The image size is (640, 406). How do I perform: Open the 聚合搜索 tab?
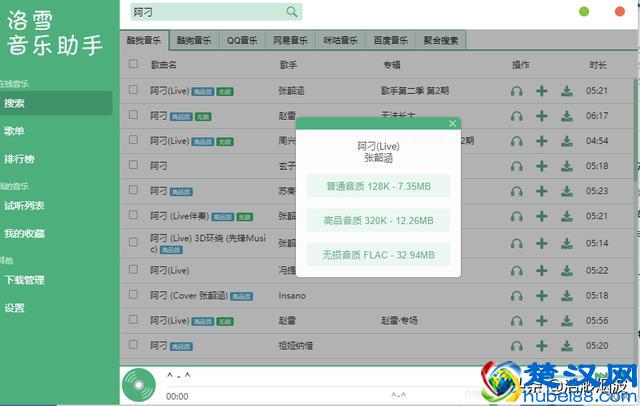441,40
